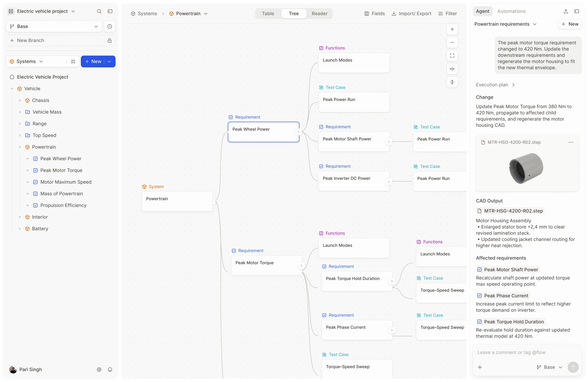588x382 pixels.
Task: Collapse tree horizontally icon
Action: [x=452, y=69]
